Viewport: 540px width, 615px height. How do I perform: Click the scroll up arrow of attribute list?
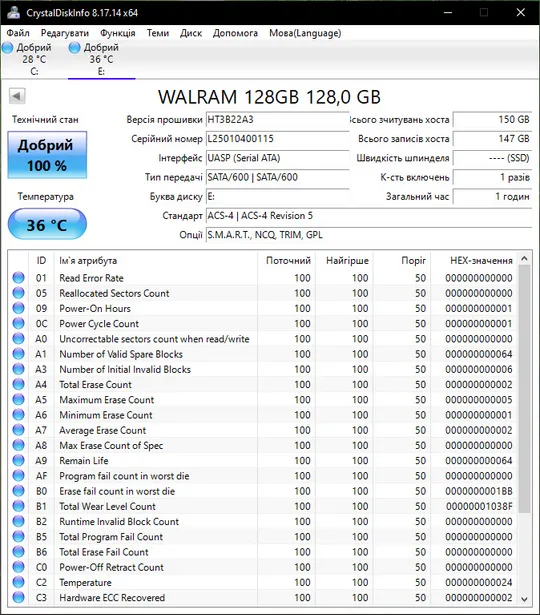[524, 258]
